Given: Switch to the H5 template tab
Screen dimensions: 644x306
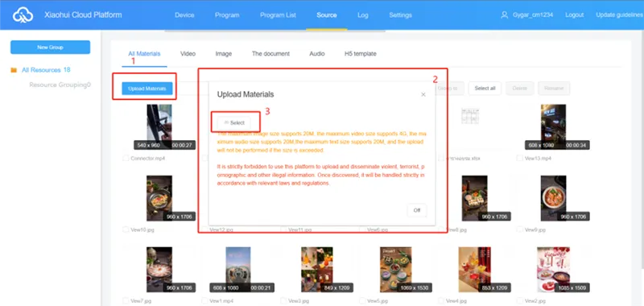Looking at the screenshot, I should 360,54.
